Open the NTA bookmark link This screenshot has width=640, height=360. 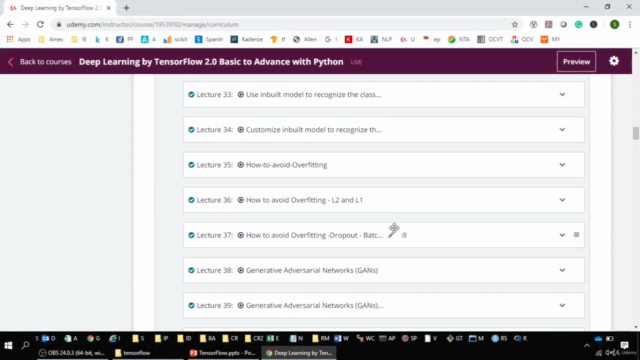[x=459, y=39]
